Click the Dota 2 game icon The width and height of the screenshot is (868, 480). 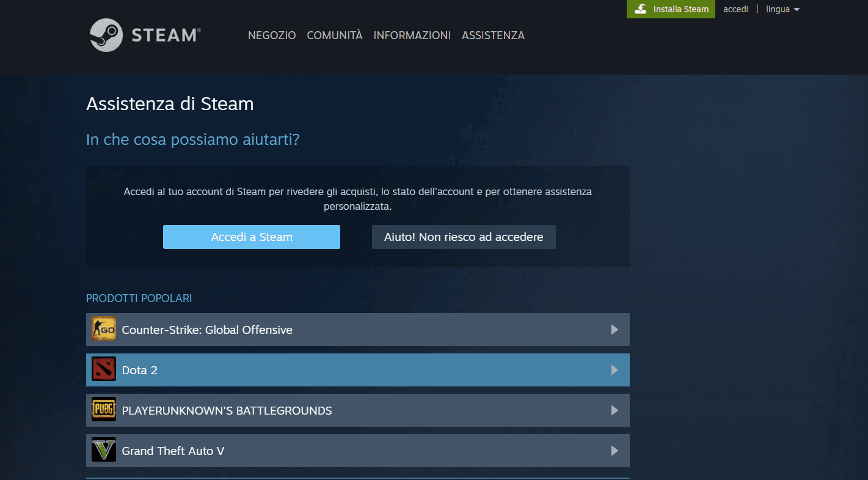click(x=103, y=369)
